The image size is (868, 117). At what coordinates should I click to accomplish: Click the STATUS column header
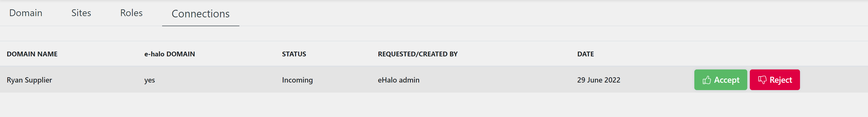294,54
